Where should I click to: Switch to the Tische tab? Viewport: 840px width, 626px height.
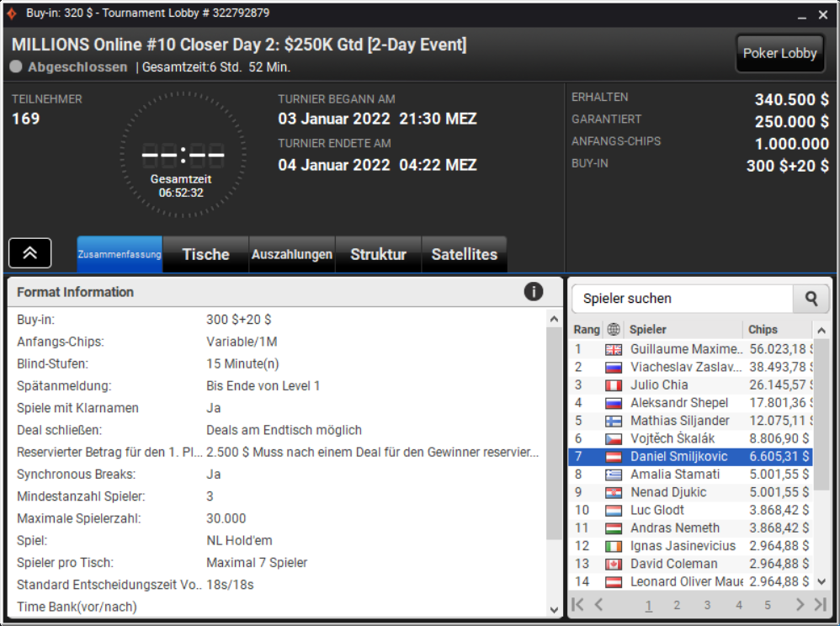pos(205,254)
